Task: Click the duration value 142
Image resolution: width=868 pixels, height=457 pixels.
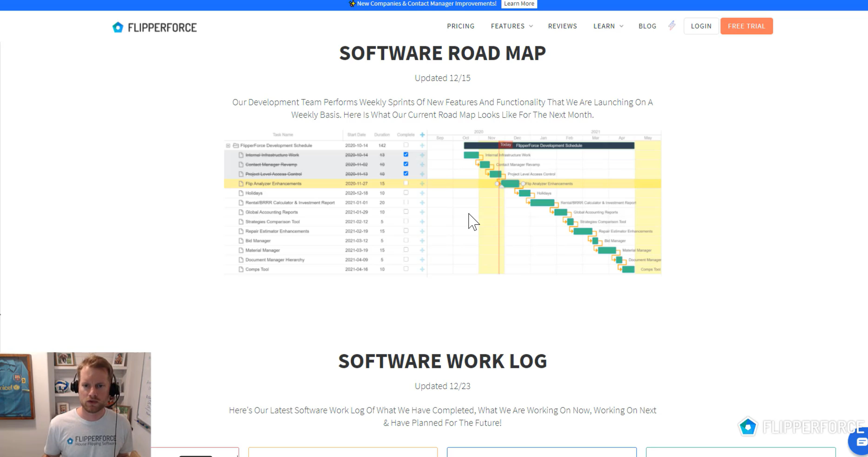Action: pyautogui.click(x=382, y=145)
